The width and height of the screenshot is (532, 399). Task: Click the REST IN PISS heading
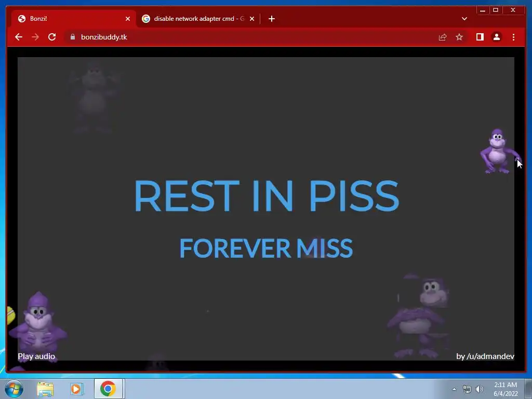[x=267, y=196]
